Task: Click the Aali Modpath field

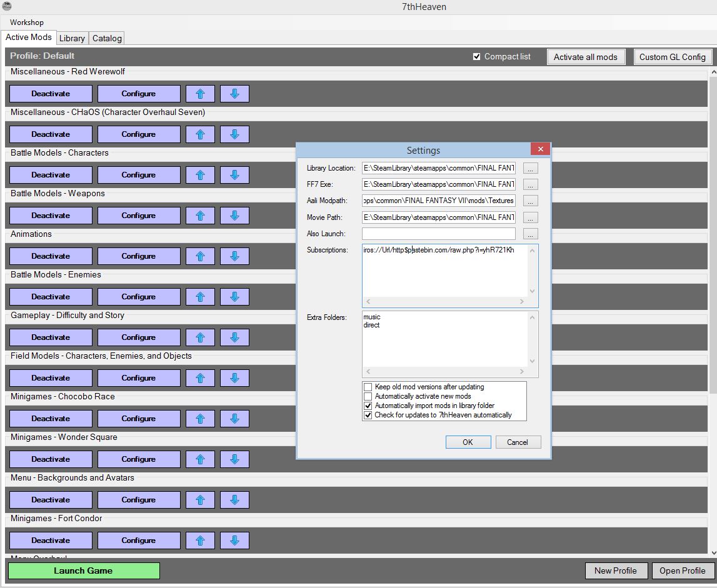Action: 439,201
